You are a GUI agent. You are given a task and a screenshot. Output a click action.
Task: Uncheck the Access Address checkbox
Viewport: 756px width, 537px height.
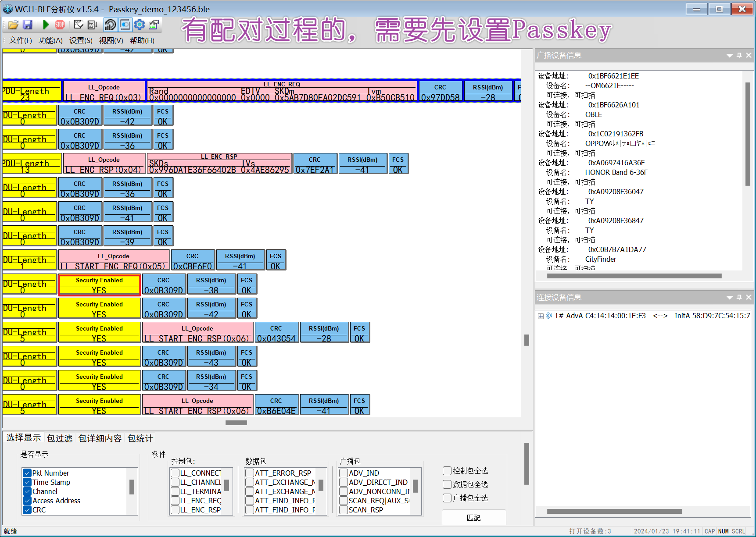(x=27, y=501)
